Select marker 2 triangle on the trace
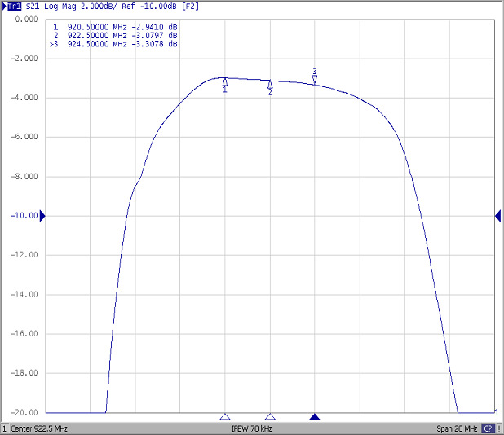Screen dimensions: 504x435 click(270, 85)
